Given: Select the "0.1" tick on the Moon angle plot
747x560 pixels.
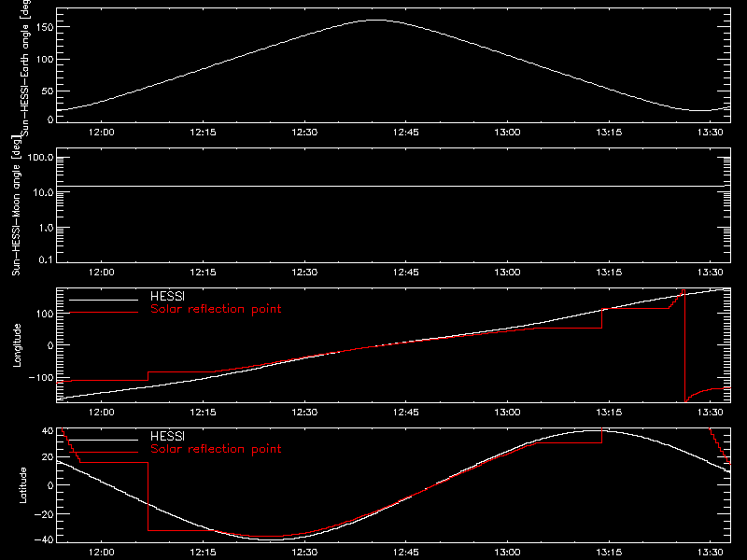Looking at the screenshot, I should [x=46, y=259].
